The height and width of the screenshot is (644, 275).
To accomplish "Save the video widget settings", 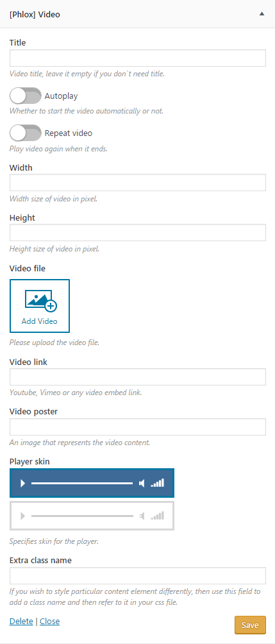I will [x=251, y=625].
